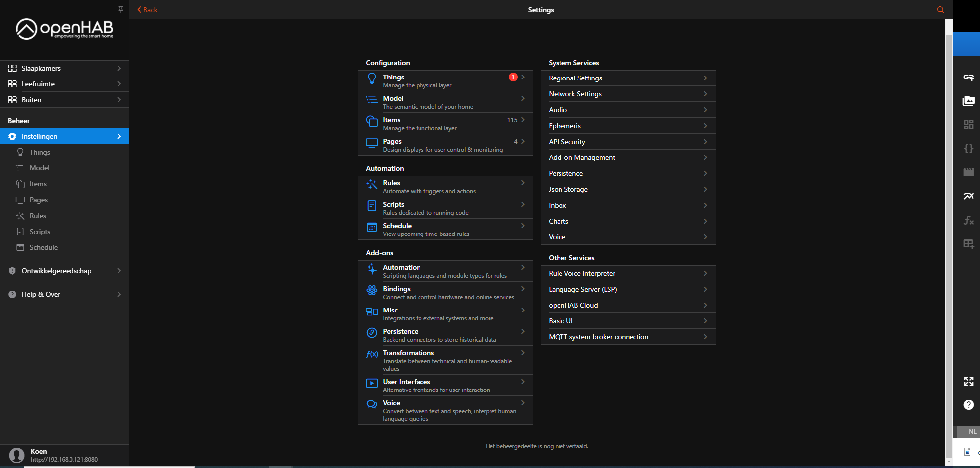Click the help question mark icon in right rail

click(968, 405)
